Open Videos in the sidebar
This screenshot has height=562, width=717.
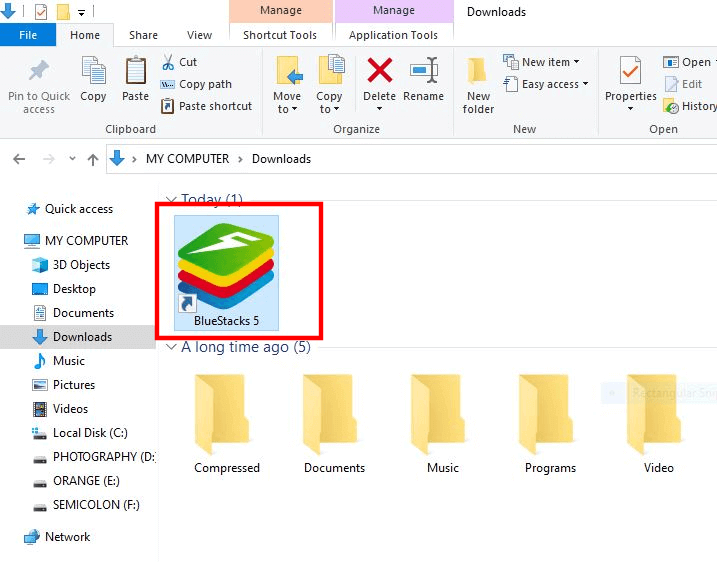(x=60, y=409)
